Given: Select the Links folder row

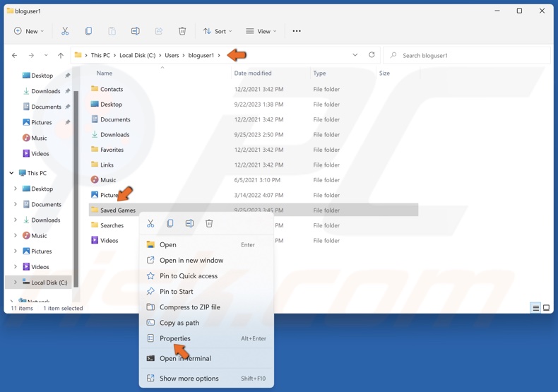Looking at the screenshot, I should click(x=254, y=165).
